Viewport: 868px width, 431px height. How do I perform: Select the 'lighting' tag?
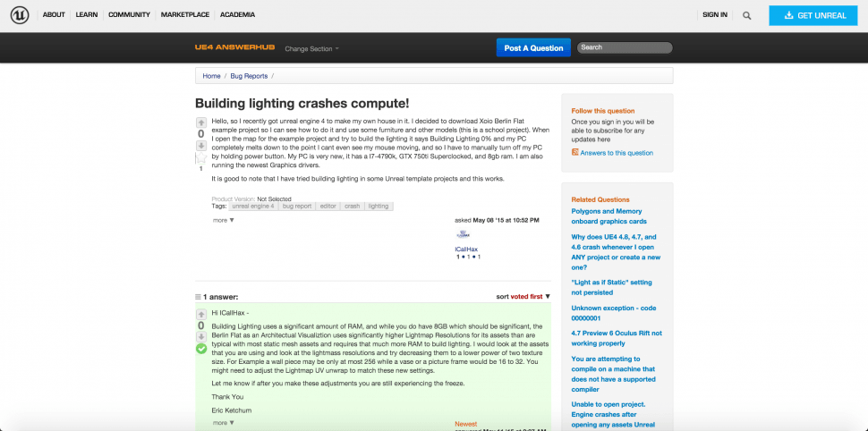(379, 206)
